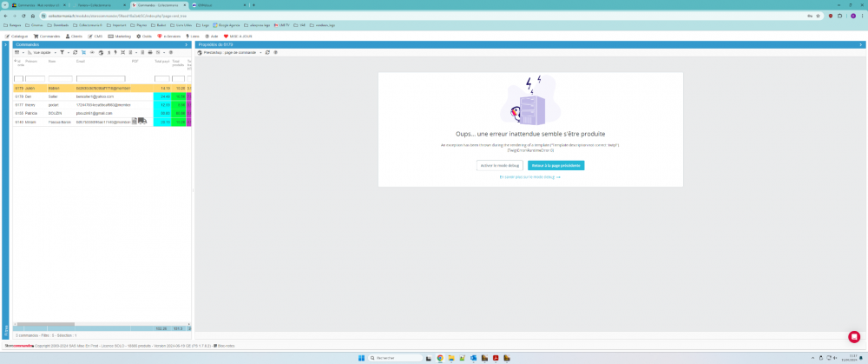Image resolution: width=868 pixels, height=364 pixels.
Task: Click the print icon in Commandes toolbar
Action: 150,52
